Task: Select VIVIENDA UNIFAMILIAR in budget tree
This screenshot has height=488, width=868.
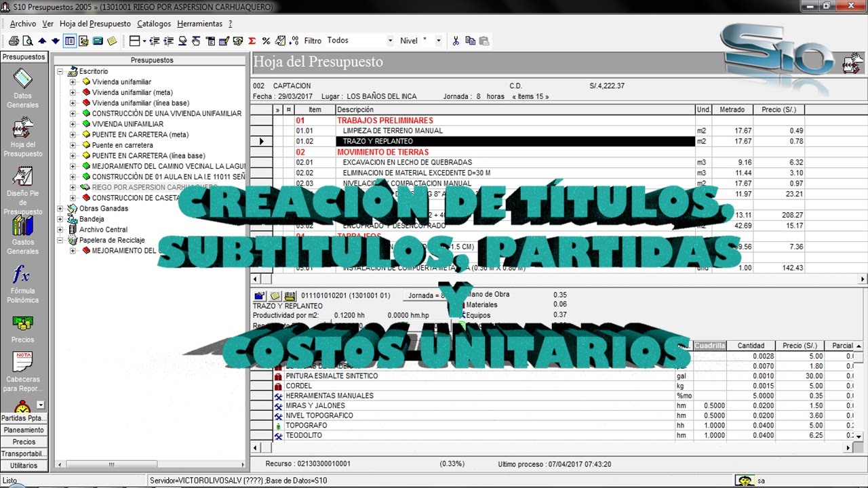Action: click(x=127, y=124)
